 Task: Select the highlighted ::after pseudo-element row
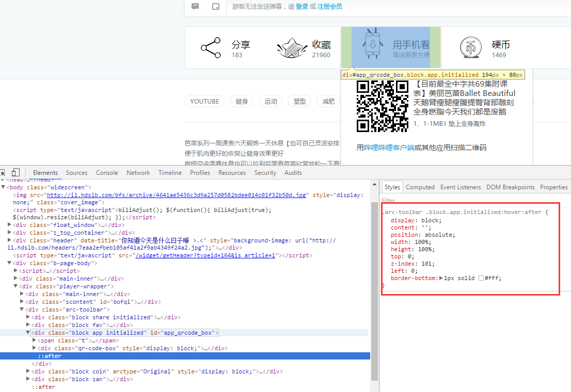(185, 356)
